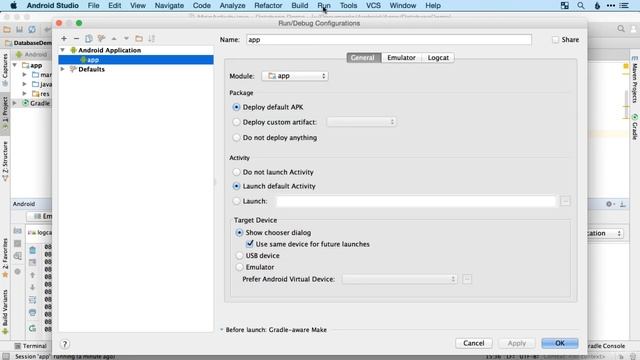Viewport: 640px width, 360px height.
Task: Open the Analyze menu
Action: 232,6
